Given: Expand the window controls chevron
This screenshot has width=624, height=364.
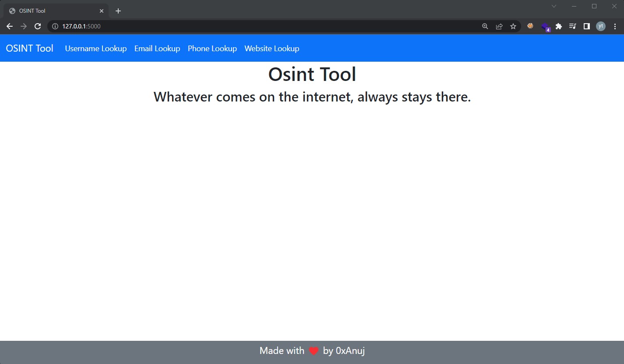Looking at the screenshot, I should click(x=553, y=6).
